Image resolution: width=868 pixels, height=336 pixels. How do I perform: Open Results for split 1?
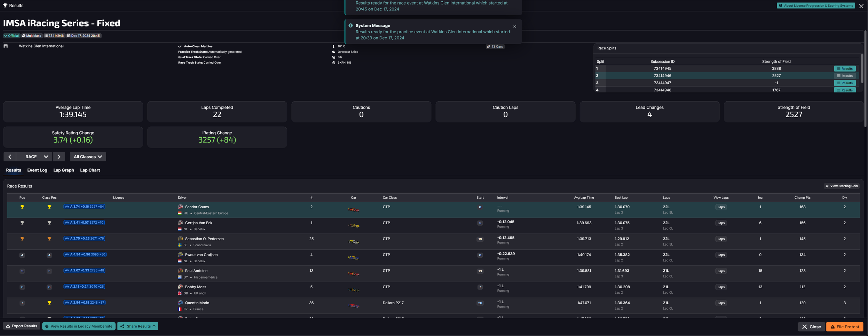click(x=845, y=69)
